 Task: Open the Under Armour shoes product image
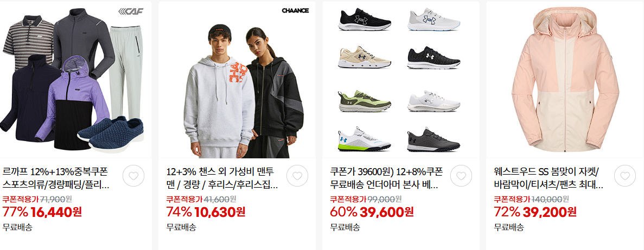click(x=401, y=80)
